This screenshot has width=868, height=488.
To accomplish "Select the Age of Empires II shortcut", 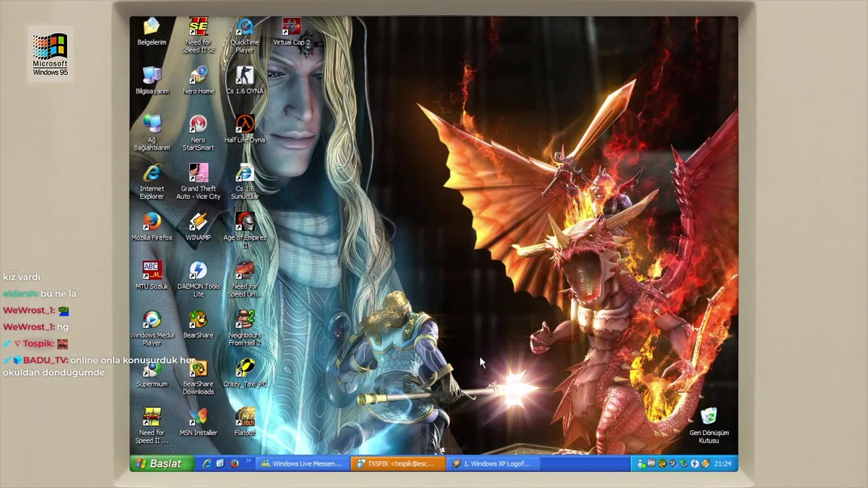I will click(x=245, y=231).
